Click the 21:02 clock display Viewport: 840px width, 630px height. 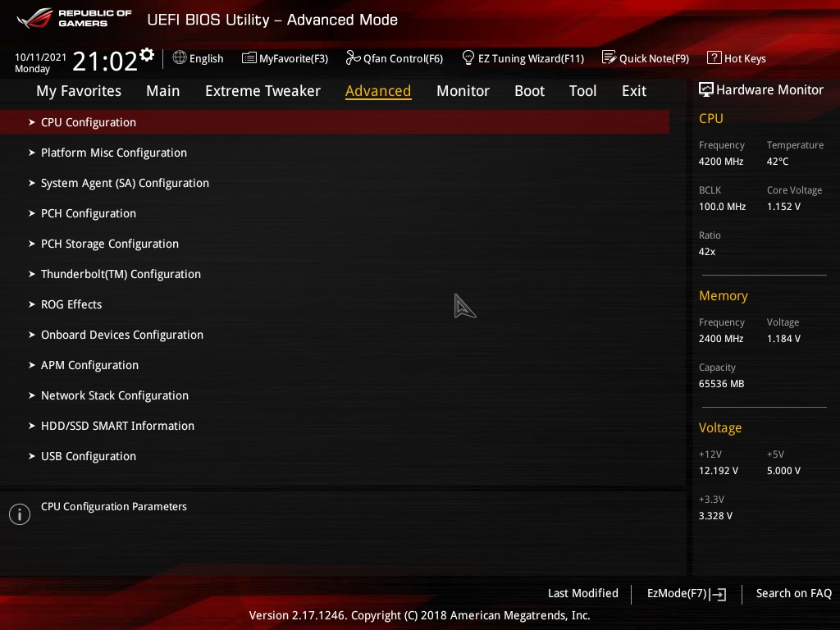point(105,61)
